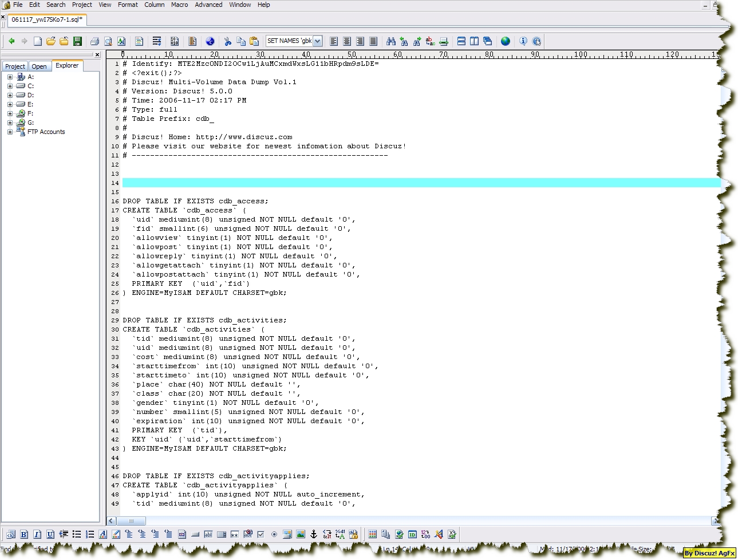Open the Search menu
738x560 pixels.
pyautogui.click(x=56, y=5)
